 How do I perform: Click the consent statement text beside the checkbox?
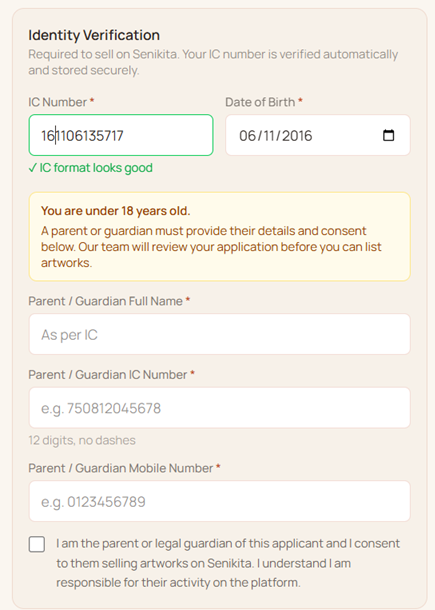228,563
